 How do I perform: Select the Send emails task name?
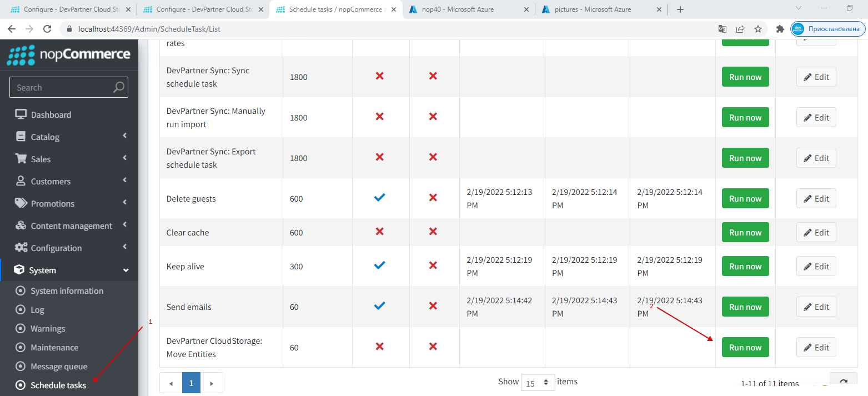click(189, 307)
